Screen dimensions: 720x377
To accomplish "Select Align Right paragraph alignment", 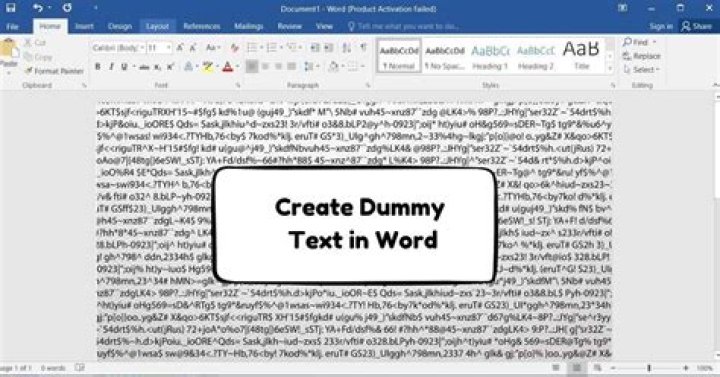I will (x=278, y=67).
